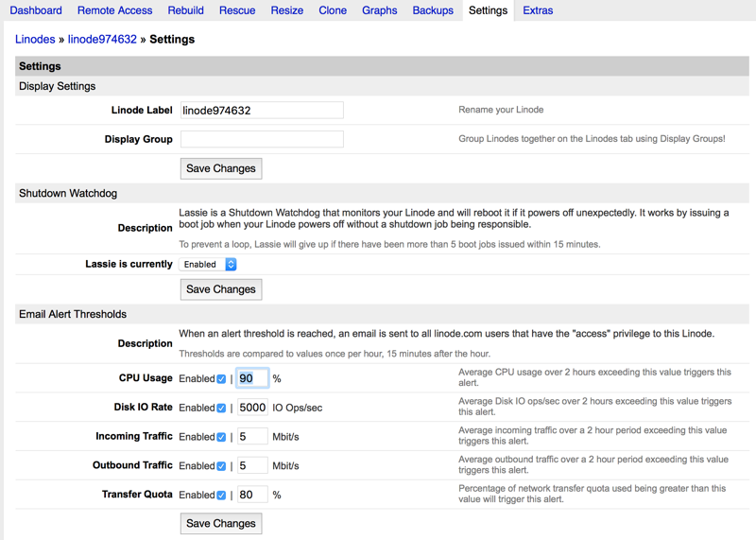The height and width of the screenshot is (540, 756).
Task: Go to the Rebuild tab
Action: coord(185,10)
